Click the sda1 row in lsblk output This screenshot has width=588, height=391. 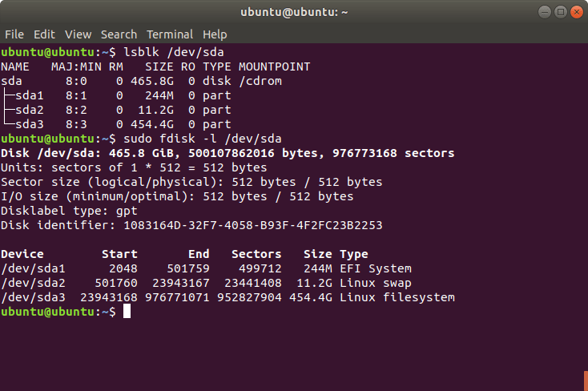pos(116,95)
